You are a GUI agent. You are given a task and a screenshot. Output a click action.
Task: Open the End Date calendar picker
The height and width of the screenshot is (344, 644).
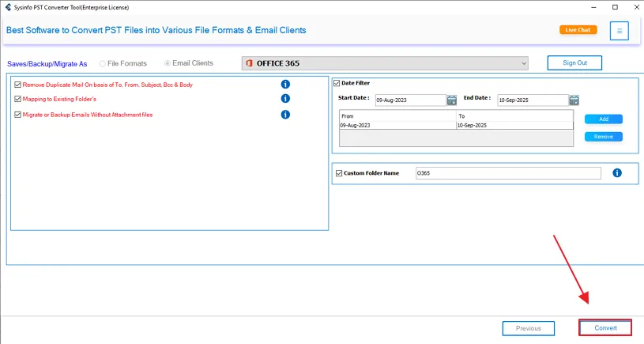[x=574, y=100]
